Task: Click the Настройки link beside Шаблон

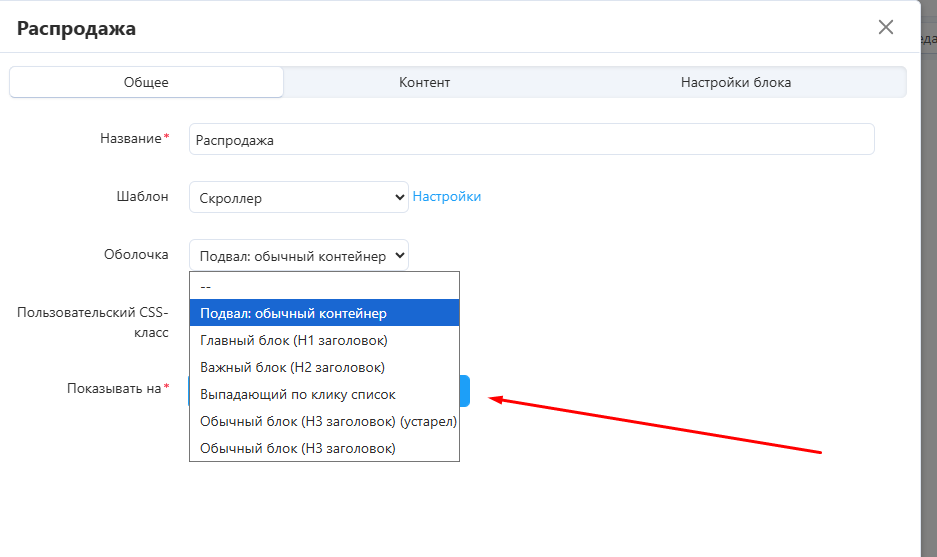Action: [x=447, y=197]
